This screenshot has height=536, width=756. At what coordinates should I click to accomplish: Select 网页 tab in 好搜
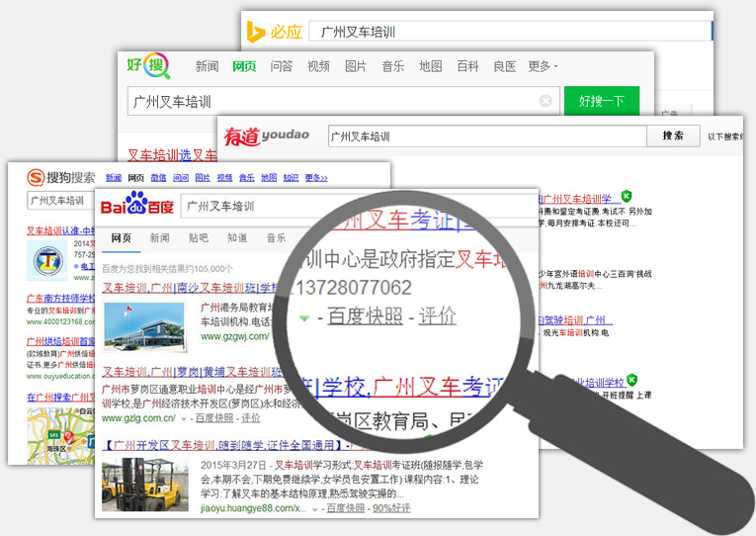(244, 66)
